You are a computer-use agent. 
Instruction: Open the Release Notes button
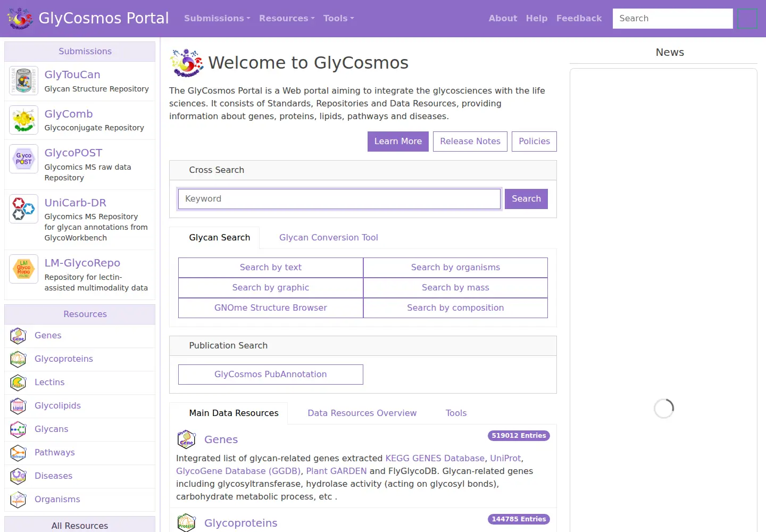pyautogui.click(x=470, y=142)
